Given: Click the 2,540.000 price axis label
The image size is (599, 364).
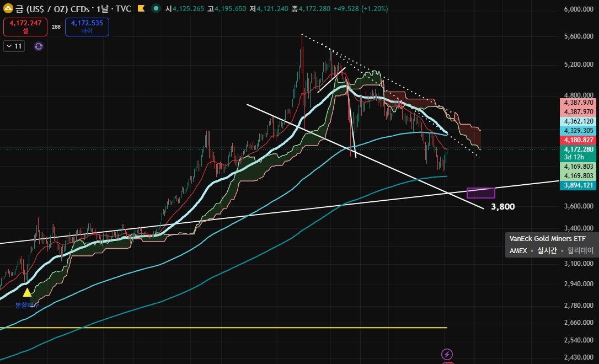Looking at the screenshot, I should [579, 340].
